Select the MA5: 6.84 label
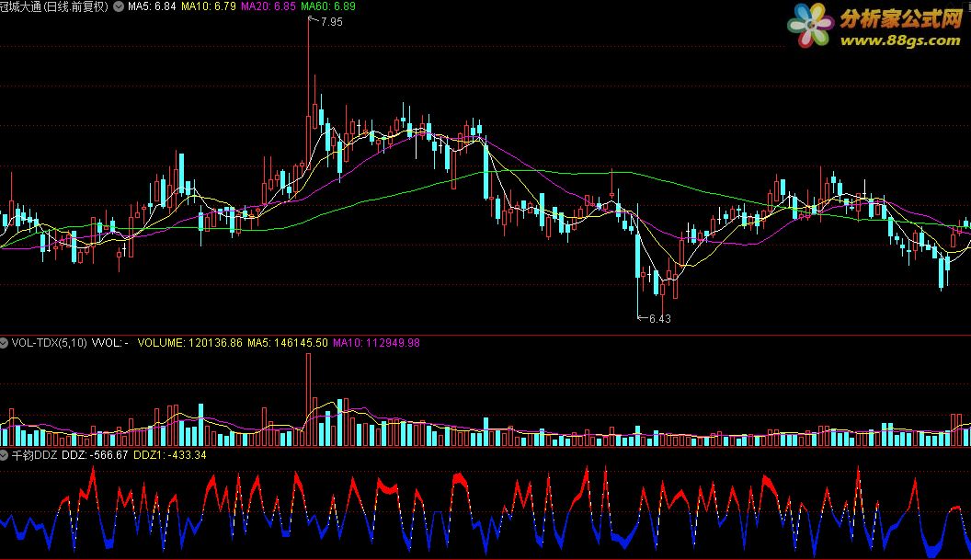The height and width of the screenshot is (560, 971). click(x=152, y=6)
